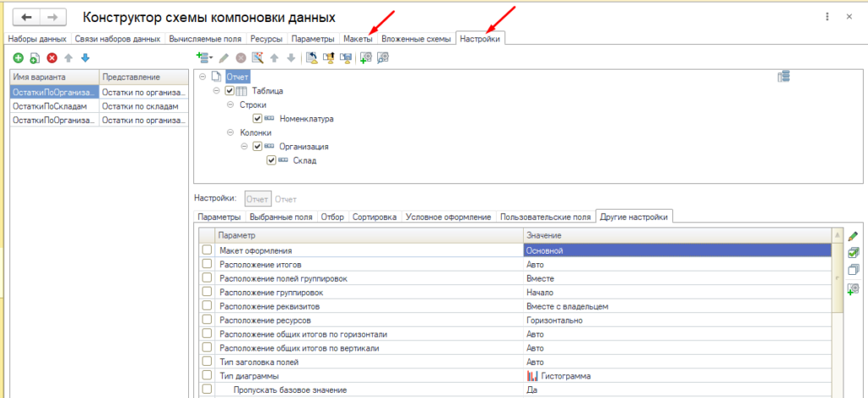
Task: Switch to the Выбранные поля tab
Action: coord(281,217)
